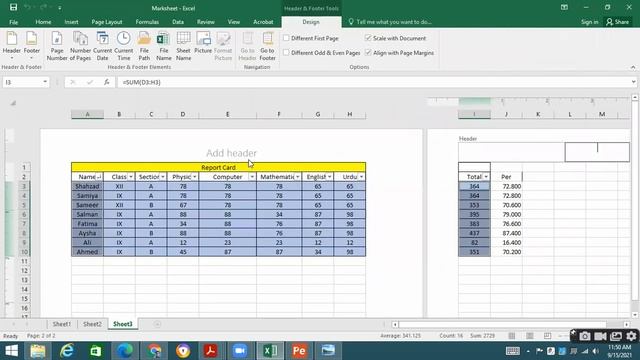Toggle Scale with Document checkbox
Viewport: 640px width, 360px height.
[x=368, y=38]
